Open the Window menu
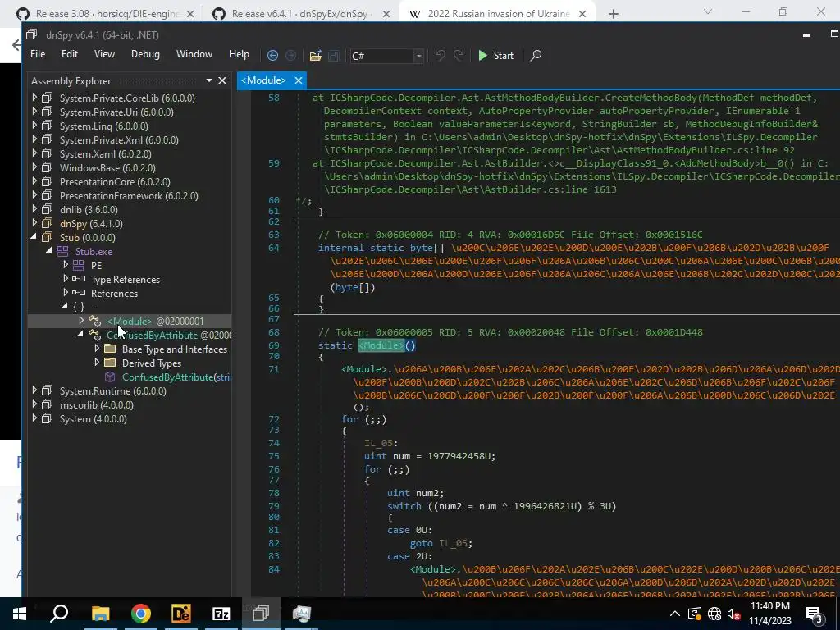The image size is (840, 630). click(194, 54)
